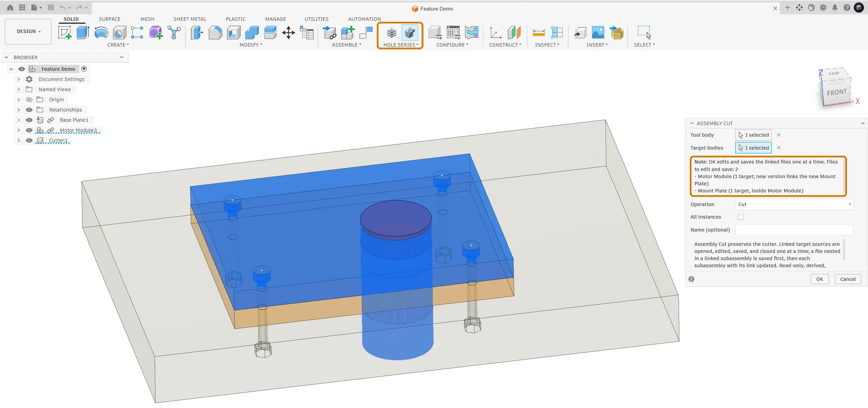Click the Hole Series stacked layers icon
The image size is (868, 408).
(391, 33)
